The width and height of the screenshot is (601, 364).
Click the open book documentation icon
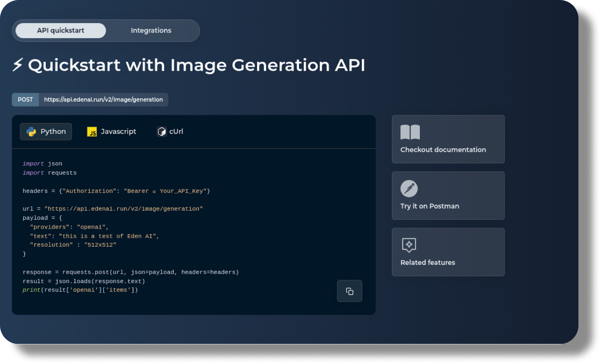pos(410,132)
